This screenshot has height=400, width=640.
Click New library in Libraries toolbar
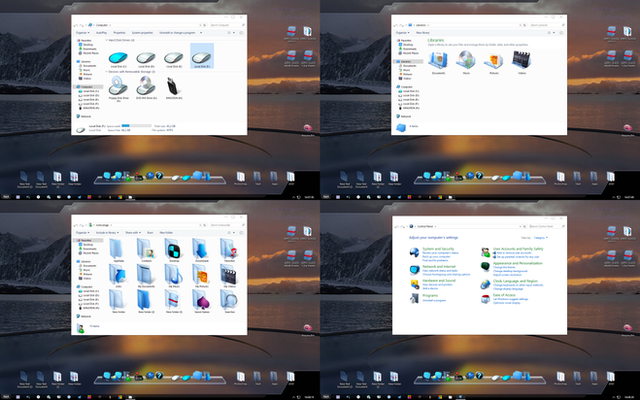coord(422,33)
